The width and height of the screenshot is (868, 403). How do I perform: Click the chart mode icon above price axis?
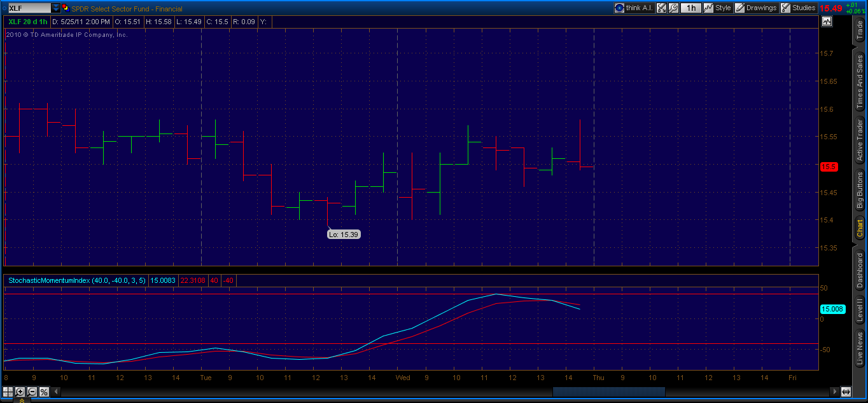pos(827,21)
